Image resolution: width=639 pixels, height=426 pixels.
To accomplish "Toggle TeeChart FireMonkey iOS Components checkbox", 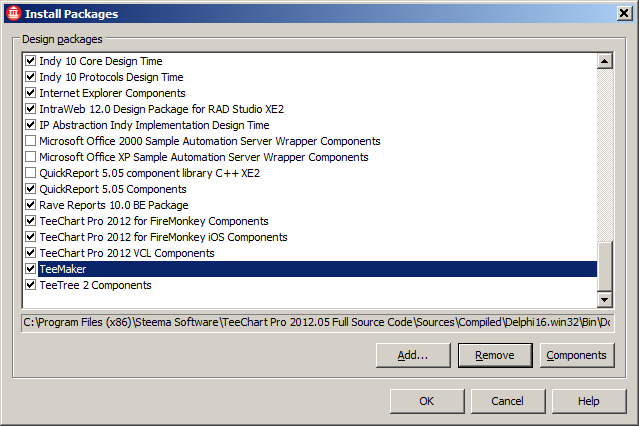I will coord(31,237).
